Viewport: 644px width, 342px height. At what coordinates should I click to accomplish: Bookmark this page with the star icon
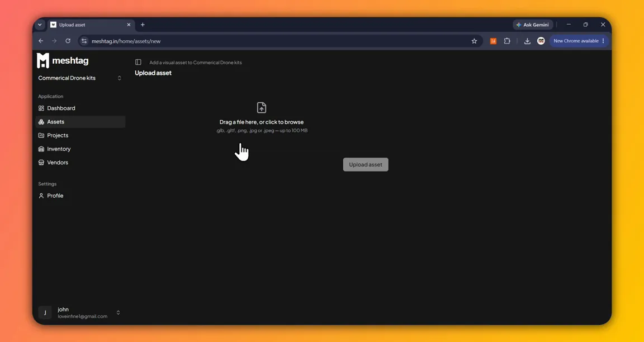474,41
